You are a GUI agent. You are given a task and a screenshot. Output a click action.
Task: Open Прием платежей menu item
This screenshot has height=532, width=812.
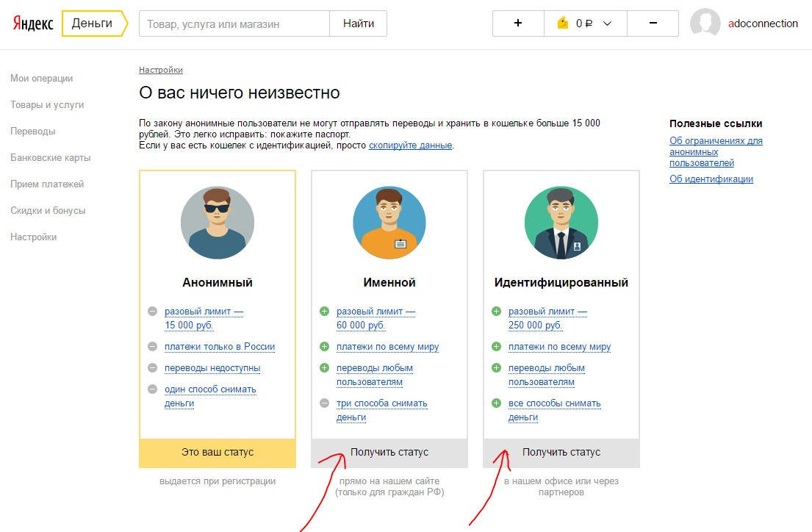point(47,184)
